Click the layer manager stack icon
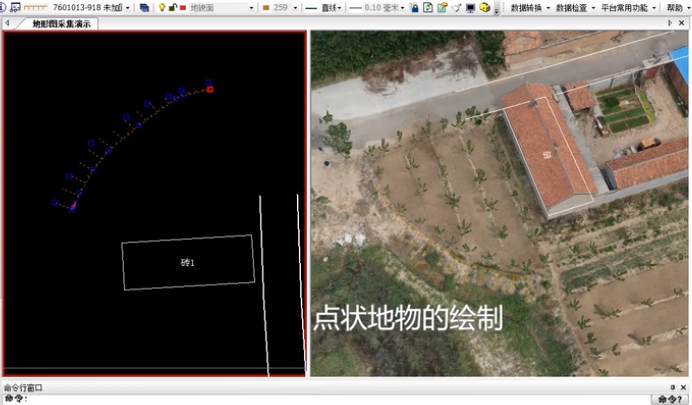Screen dimensions: 692x405 tap(144, 7)
